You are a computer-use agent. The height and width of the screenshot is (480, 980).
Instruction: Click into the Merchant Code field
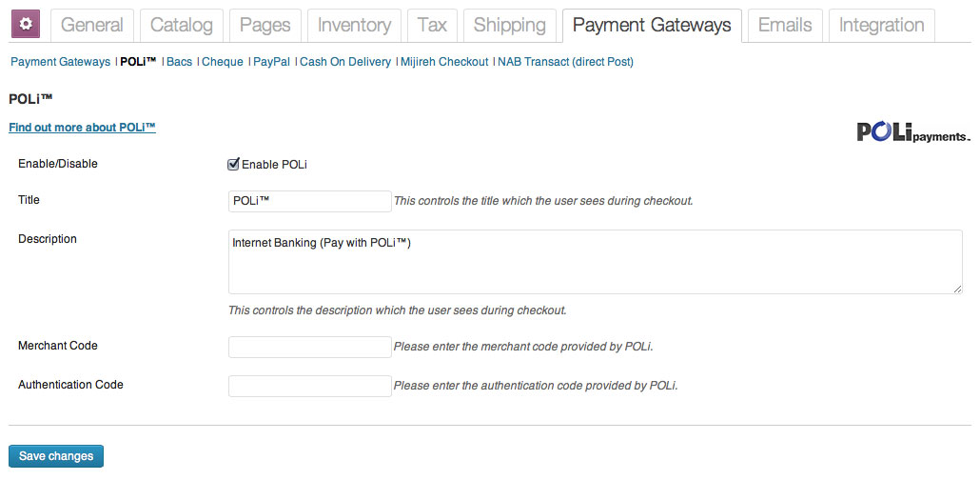pos(310,347)
